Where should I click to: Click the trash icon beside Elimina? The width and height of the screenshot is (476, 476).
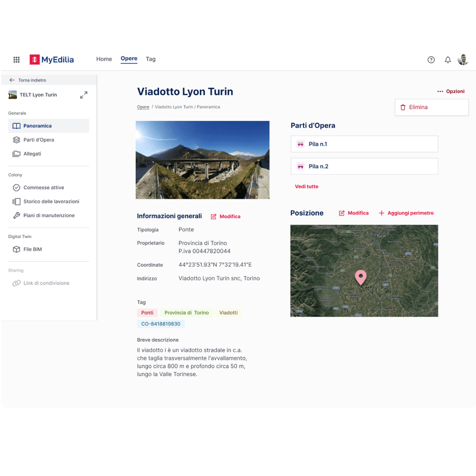(x=403, y=108)
